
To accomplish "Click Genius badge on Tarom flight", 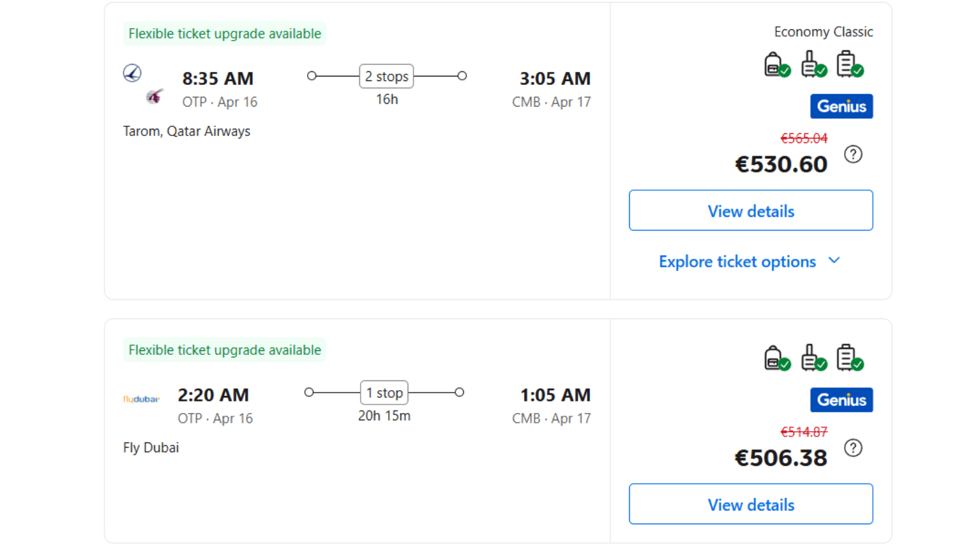I will click(841, 107).
